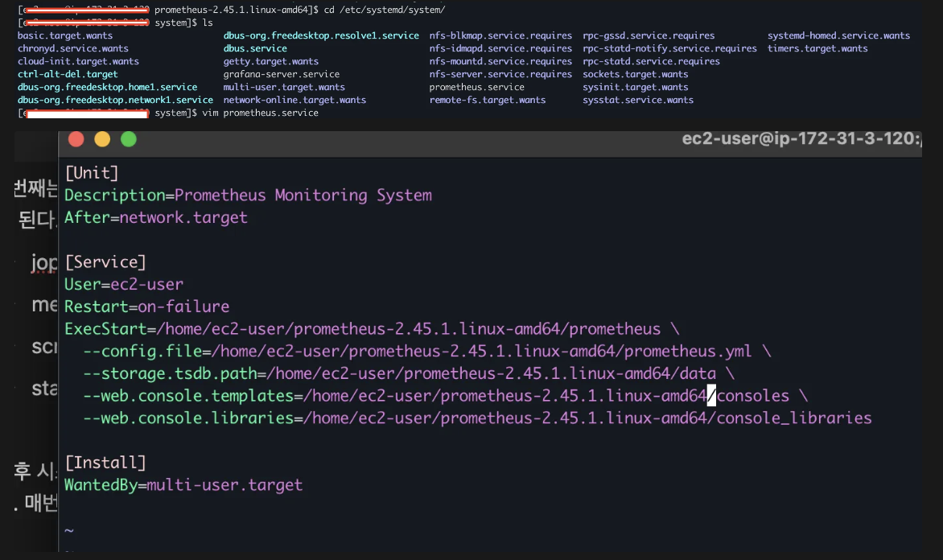This screenshot has width=943, height=560.
Task: Click the User=ec2-user line
Action: pyautogui.click(x=124, y=285)
